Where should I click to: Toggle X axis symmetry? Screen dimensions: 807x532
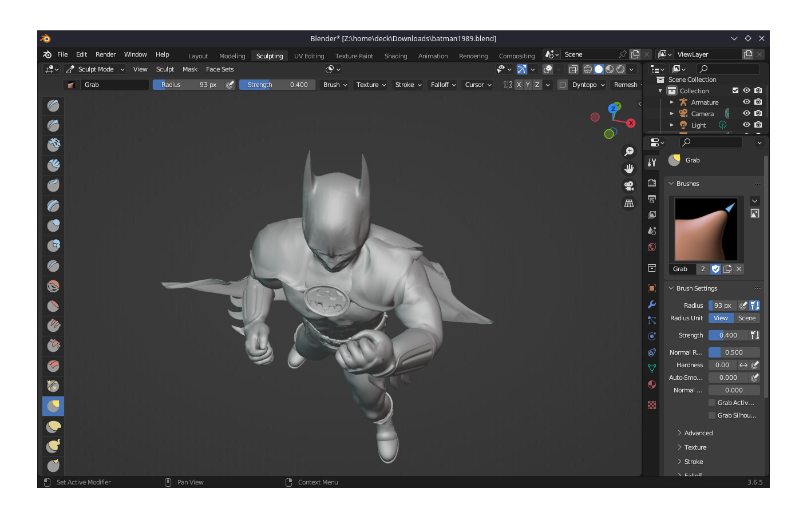(519, 85)
